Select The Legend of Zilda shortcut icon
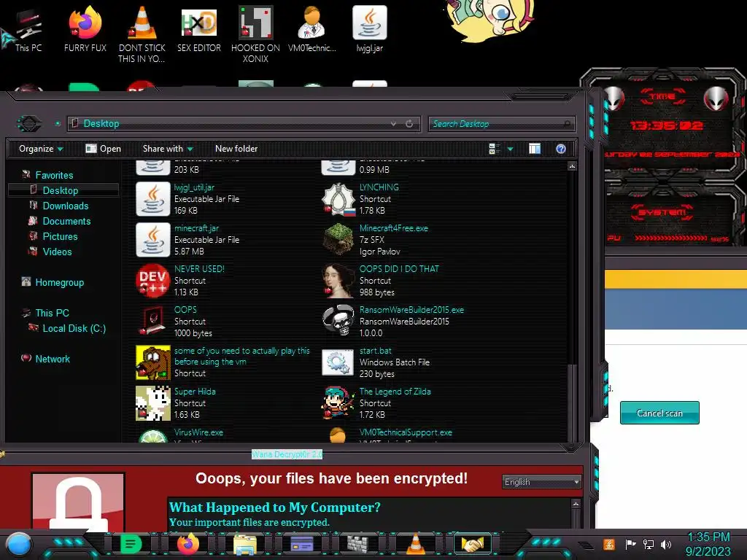This screenshot has height=560, width=747. click(338, 403)
